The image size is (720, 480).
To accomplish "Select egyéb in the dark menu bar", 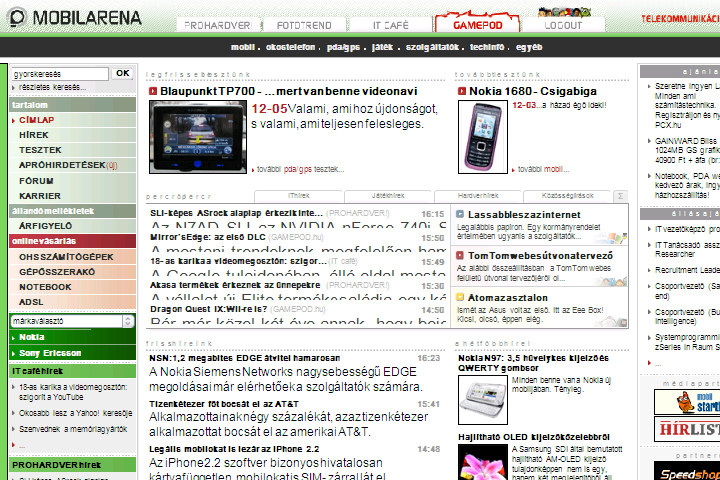I will coord(529,47).
